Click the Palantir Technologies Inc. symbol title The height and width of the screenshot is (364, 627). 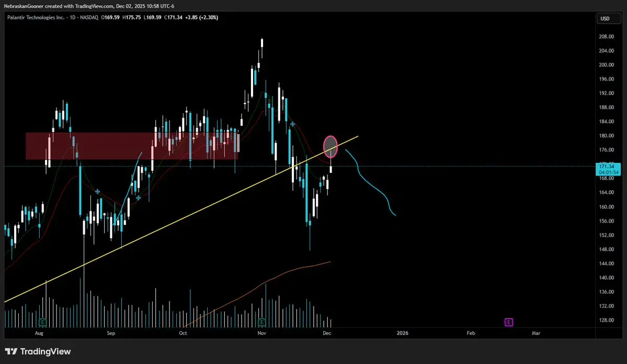click(36, 18)
